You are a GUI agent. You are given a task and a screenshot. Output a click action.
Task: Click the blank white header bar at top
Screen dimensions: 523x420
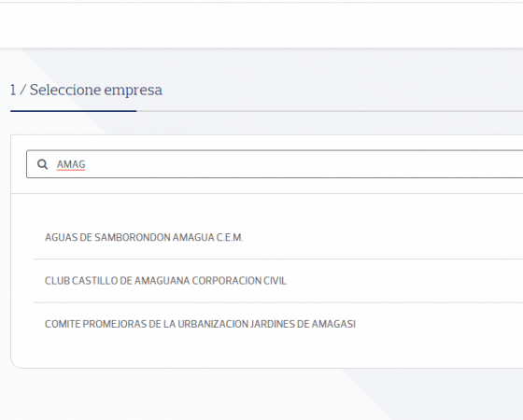pyautogui.click(x=261, y=25)
